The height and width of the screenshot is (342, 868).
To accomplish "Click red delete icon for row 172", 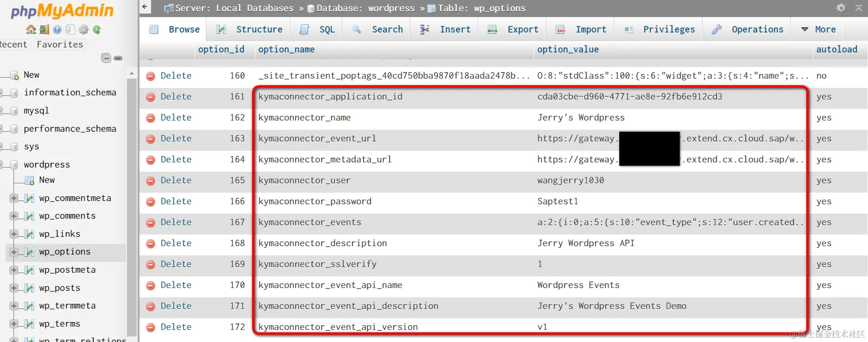I will tap(151, 327).
